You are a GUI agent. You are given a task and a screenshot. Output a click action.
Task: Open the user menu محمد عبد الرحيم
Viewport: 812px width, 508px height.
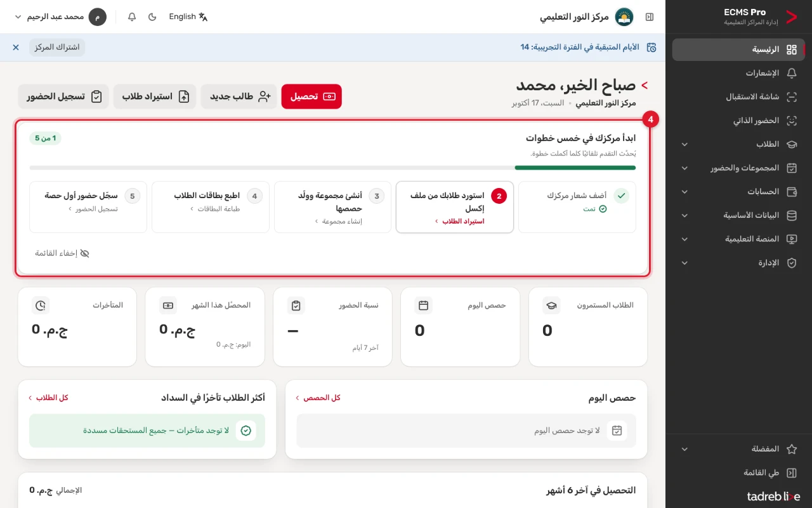(61, 17)
